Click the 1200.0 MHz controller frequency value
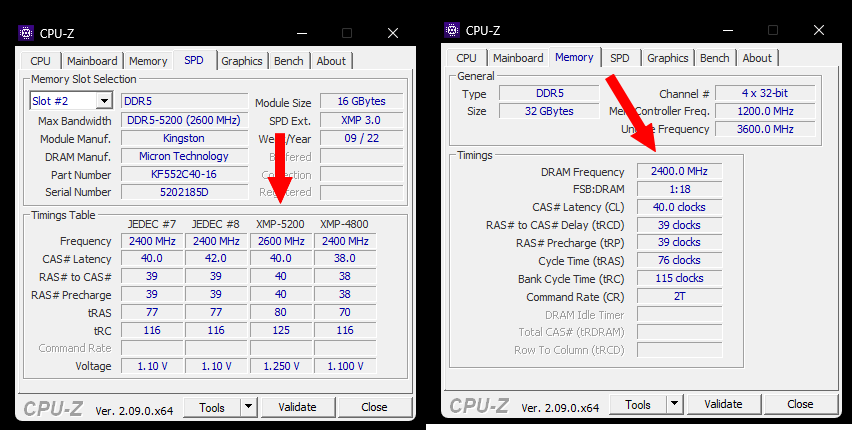This screenshot has width=852, height=430. tap(765, 111)
